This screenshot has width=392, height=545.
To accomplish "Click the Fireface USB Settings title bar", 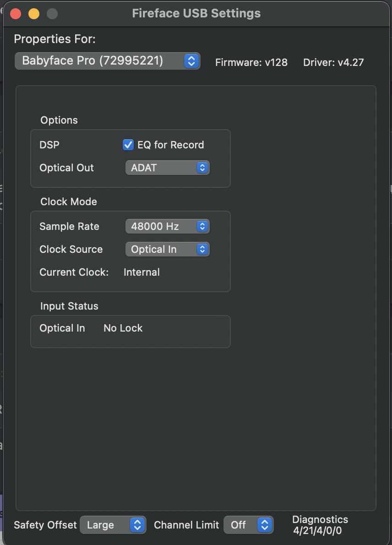I will (196, 13).
